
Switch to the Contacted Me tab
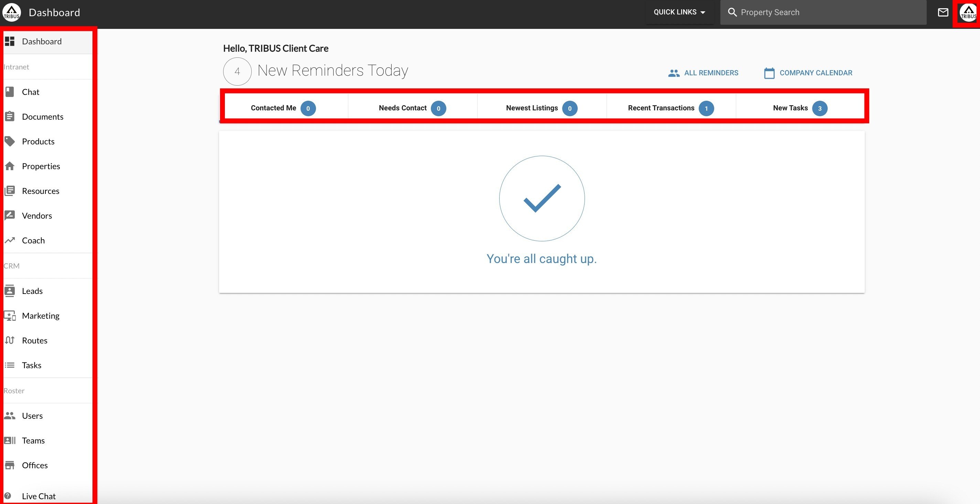point(284,108)
